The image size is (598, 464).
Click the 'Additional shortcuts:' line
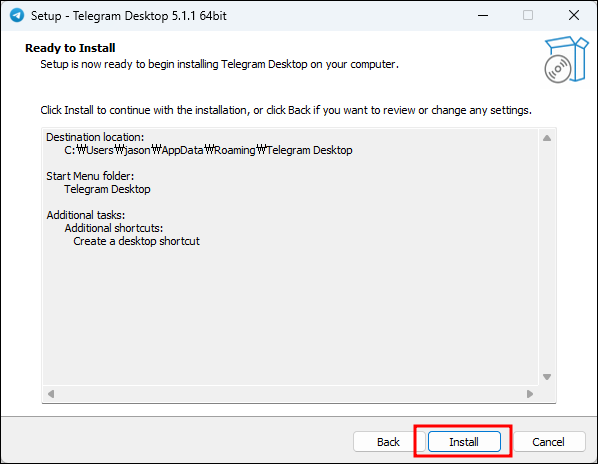click(114, 228)
